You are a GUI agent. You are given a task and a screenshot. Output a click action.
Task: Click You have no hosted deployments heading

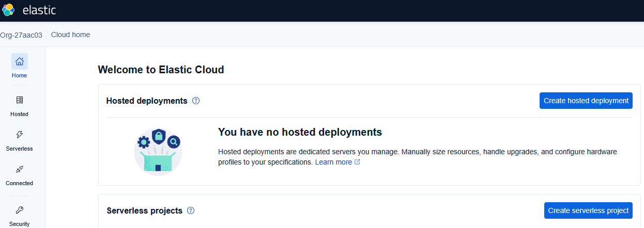[300, 132]
